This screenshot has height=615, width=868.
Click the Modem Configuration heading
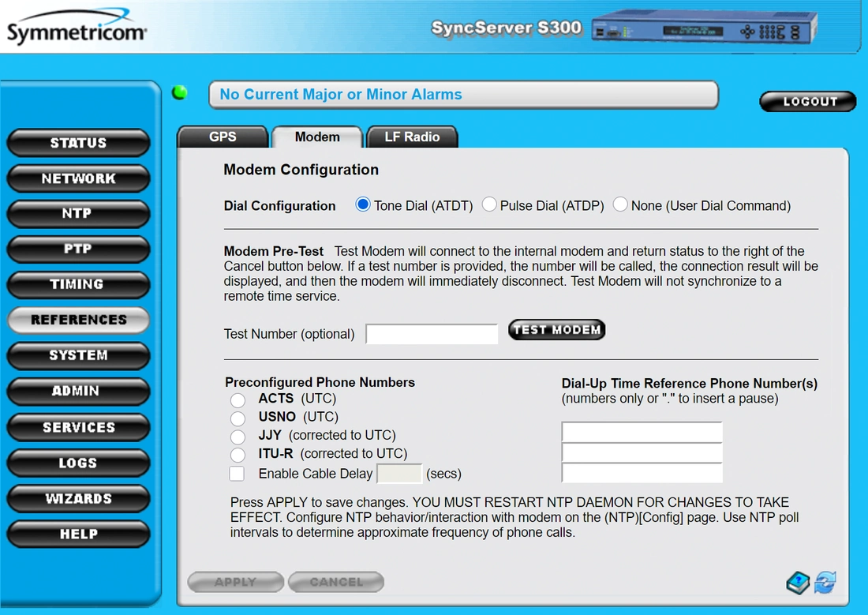[x=301, y=170]
